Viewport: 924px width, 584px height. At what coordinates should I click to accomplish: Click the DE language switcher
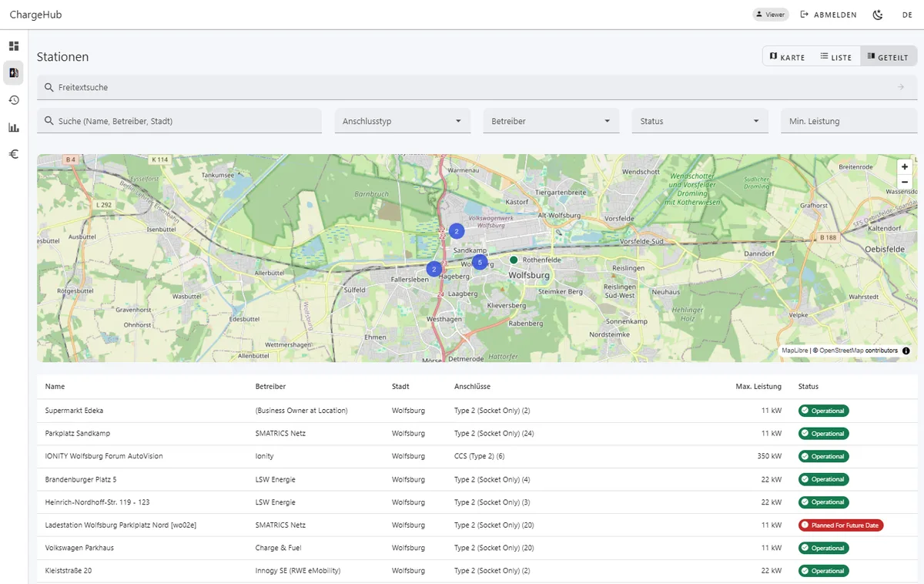[908, 15]
